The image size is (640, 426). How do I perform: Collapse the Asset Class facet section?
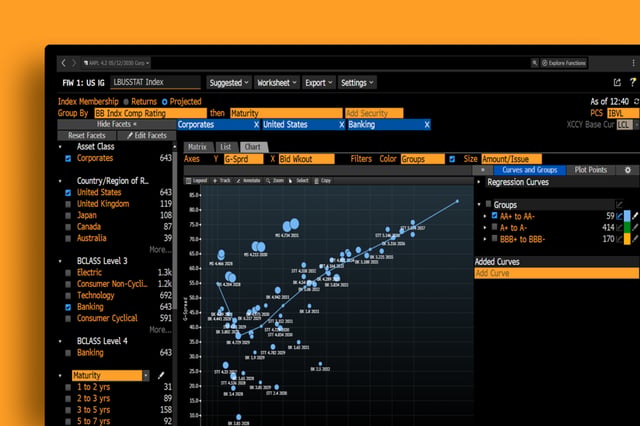coord(60,147)
